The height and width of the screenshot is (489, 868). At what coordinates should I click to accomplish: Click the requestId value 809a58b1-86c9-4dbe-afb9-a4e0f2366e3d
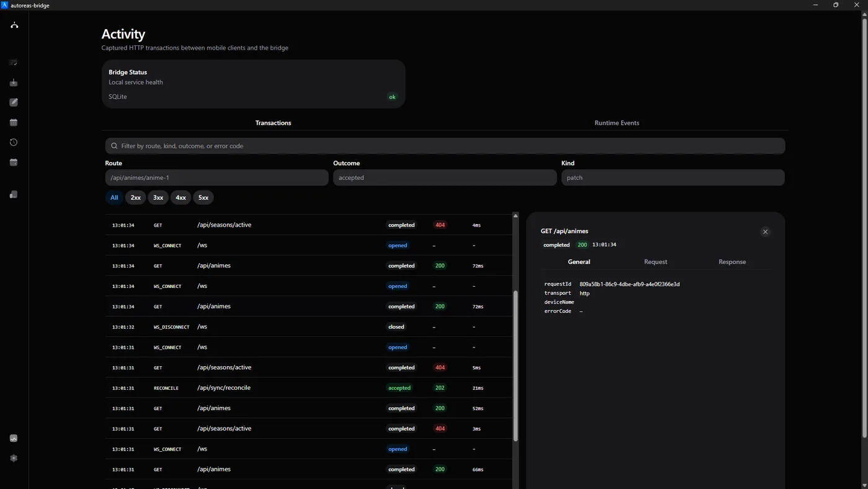click(629, 284)
